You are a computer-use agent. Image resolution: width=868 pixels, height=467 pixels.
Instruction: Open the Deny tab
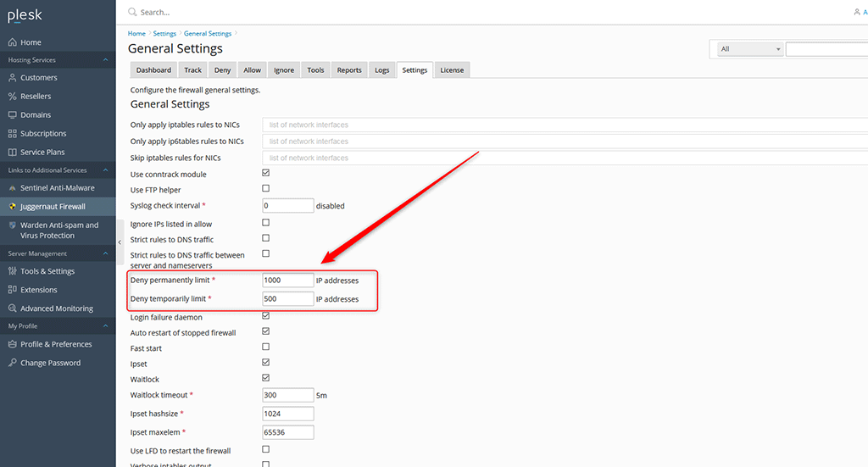(223, 70)
